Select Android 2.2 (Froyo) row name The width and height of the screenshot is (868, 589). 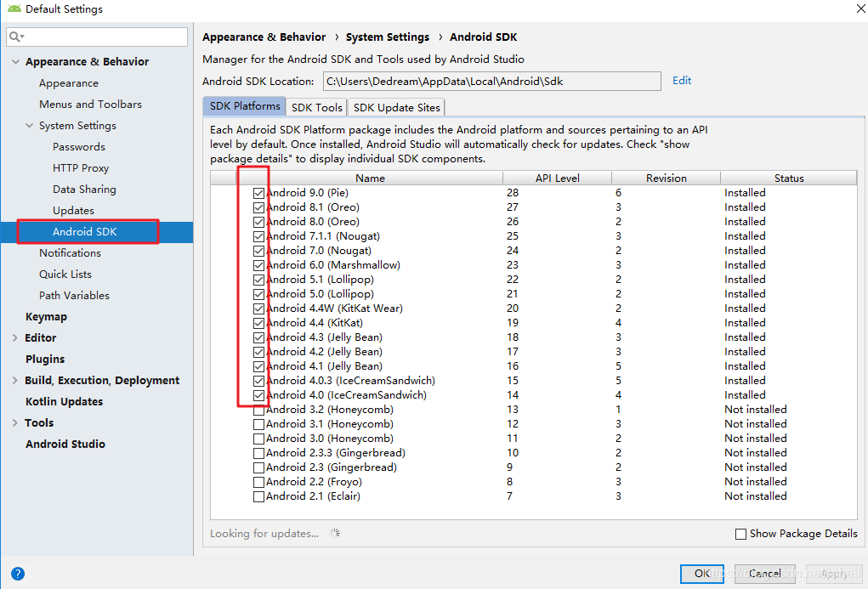point(314,482)
